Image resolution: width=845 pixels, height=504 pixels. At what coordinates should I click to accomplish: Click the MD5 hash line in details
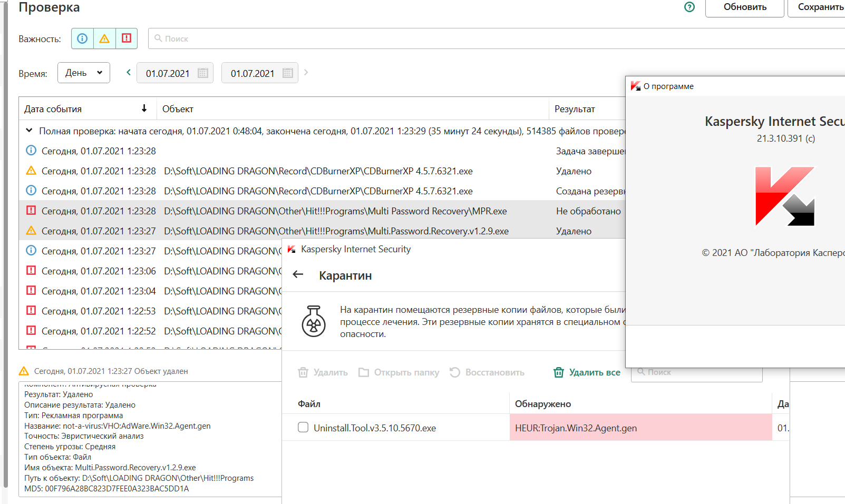tap(106, 489)
